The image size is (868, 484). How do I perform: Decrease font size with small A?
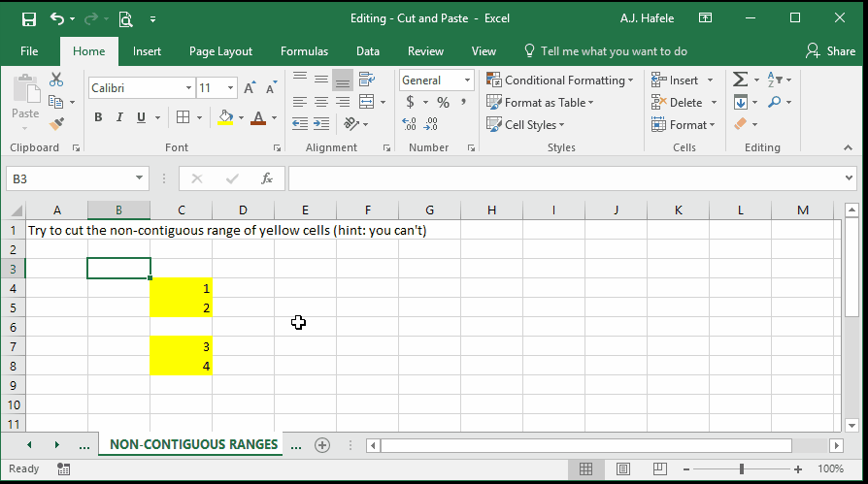[271, 88]
